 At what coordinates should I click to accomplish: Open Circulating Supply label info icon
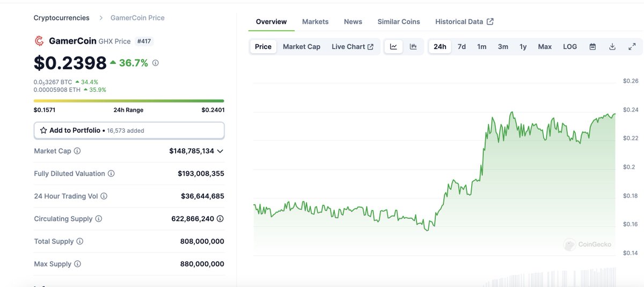[99, 219]
